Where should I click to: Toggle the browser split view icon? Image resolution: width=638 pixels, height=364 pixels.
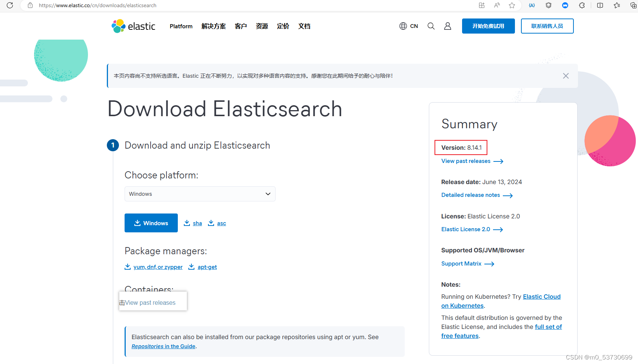[600, 5]
